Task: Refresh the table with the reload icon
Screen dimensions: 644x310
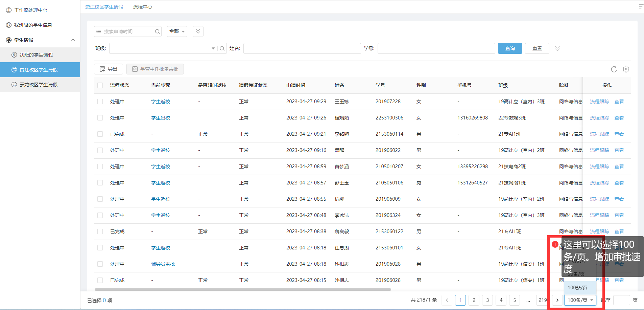Action: click(614, 69)
